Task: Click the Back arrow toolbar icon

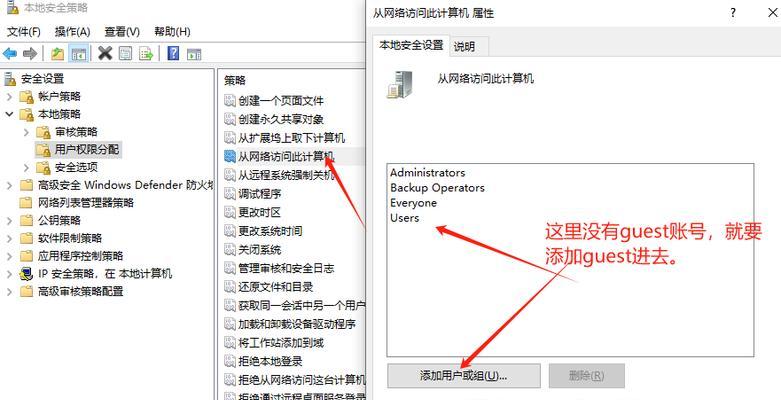Action: 9,53
